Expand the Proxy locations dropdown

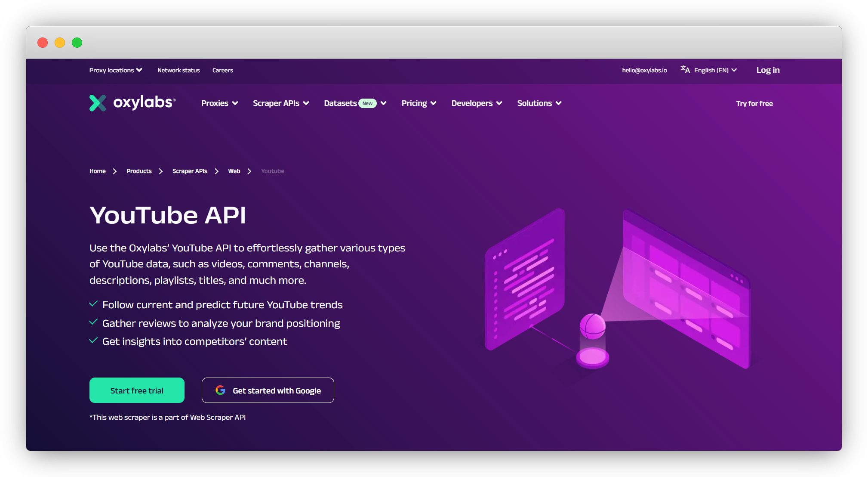[116, 70]
